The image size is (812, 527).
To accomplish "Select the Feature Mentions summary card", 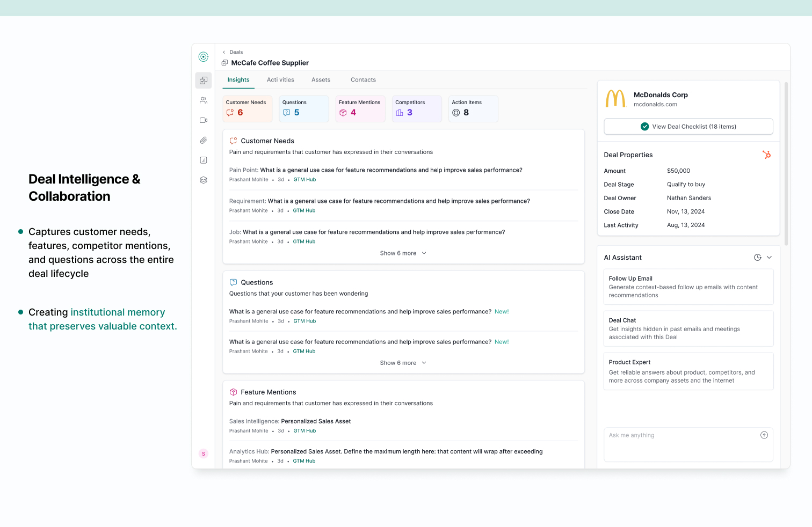I will point(360,109).
